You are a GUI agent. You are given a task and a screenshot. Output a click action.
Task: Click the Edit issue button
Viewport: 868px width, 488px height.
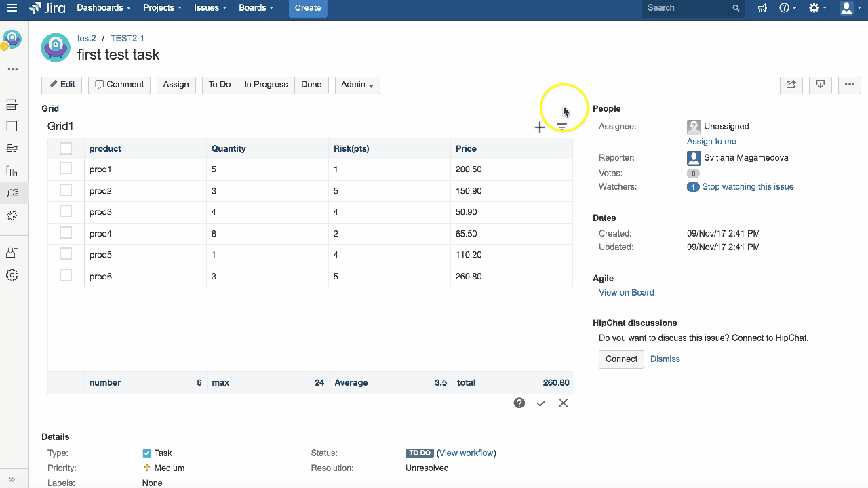click(x=62, y=85)
